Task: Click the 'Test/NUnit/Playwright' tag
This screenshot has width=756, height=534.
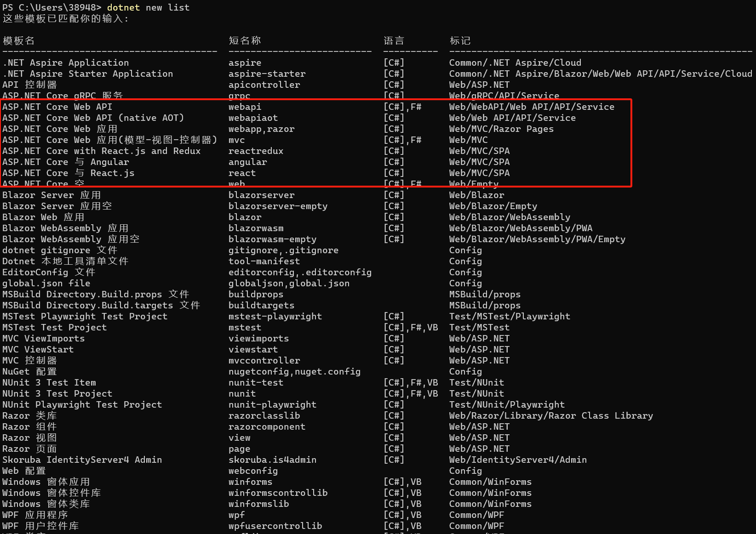Action: [x=507, y=404]
